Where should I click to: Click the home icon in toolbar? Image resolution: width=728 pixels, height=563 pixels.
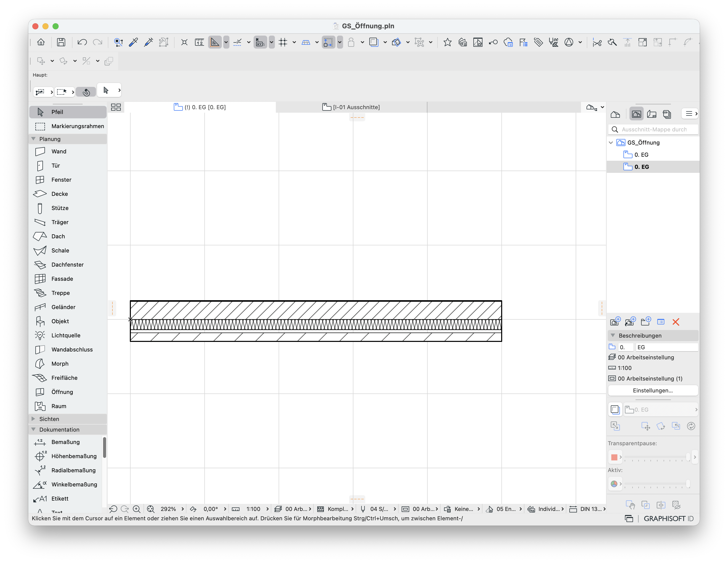41,42
